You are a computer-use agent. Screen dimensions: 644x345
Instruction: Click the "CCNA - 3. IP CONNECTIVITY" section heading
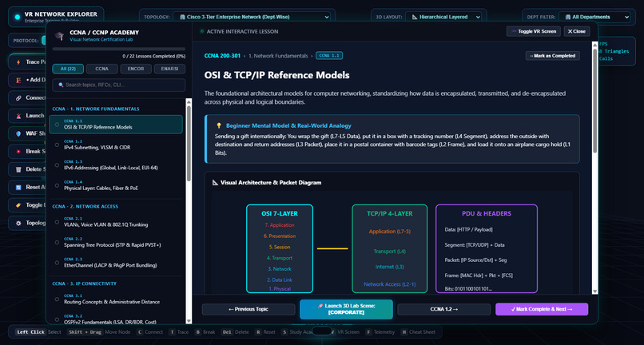click(x=84, y=284)
